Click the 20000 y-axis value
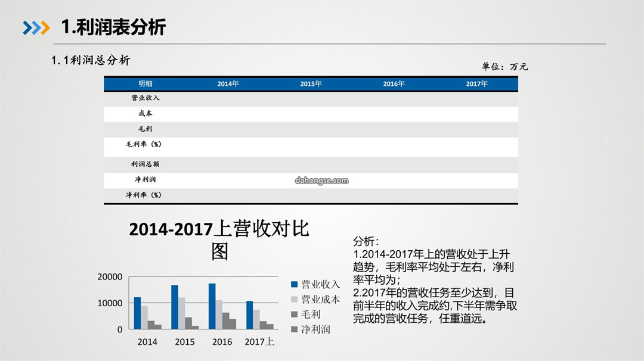Image resolution: width=644 pixels, height=361 pixels. (110, 277)
